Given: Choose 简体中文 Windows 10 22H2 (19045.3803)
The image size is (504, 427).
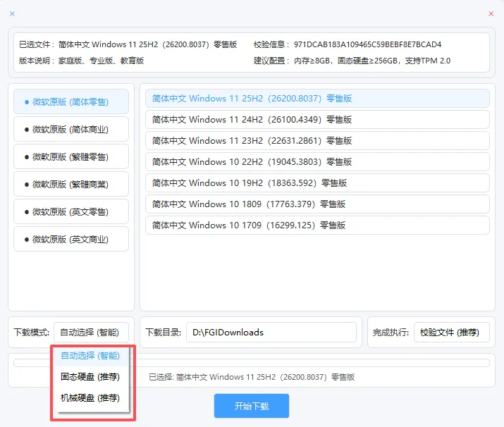Looking at the screenshot, I should point(317,161).
